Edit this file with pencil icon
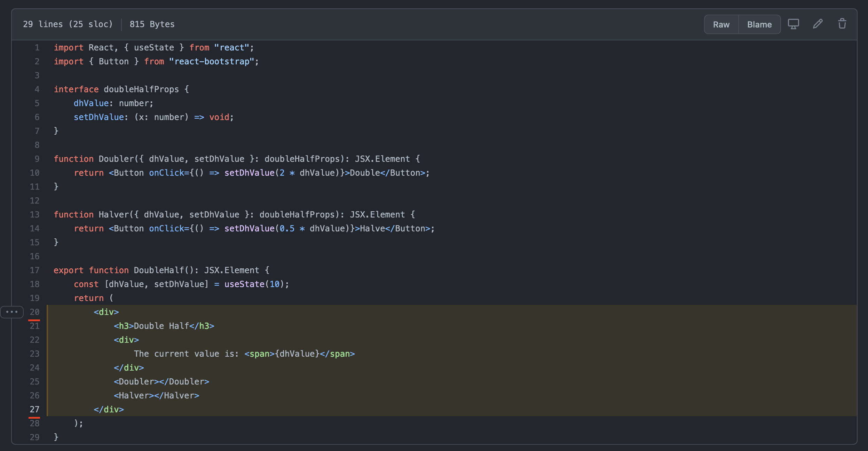 (818, 24)
